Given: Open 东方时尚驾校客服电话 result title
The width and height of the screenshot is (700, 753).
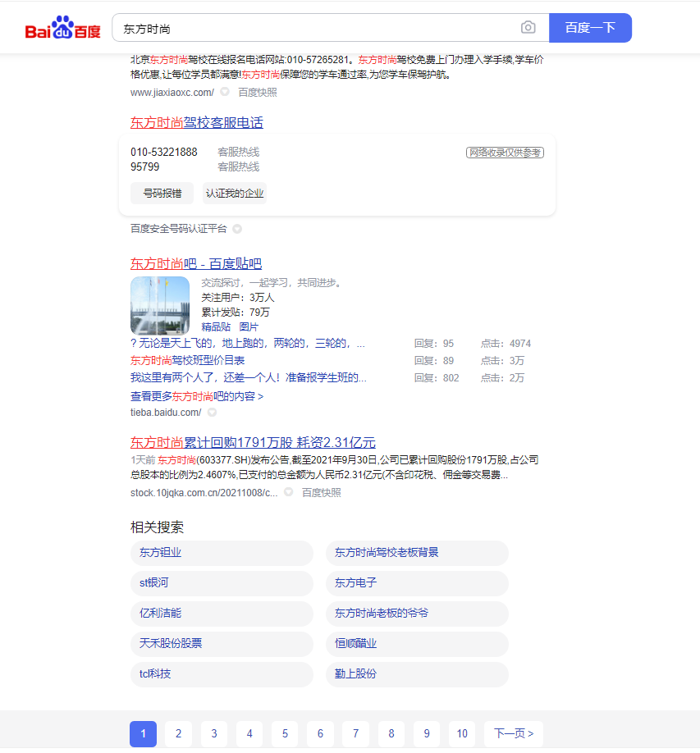Looking at the screenshot, I should point(197,123).
